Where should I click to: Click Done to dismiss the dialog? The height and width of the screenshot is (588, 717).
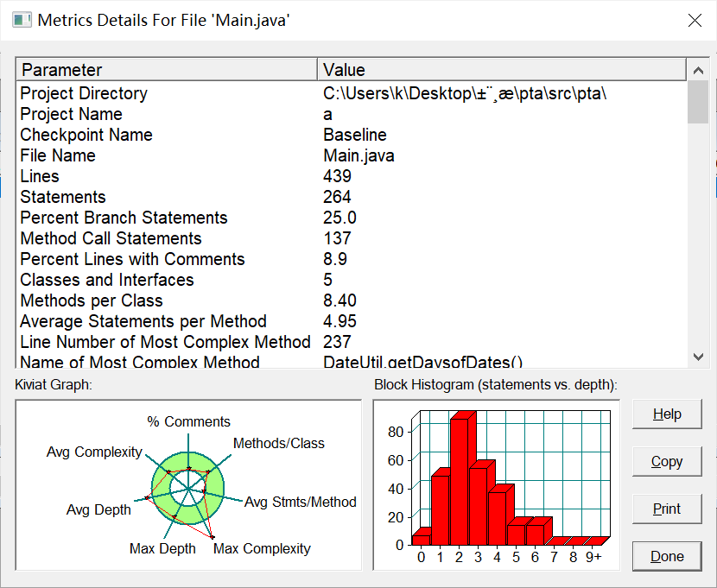point(667,556)
